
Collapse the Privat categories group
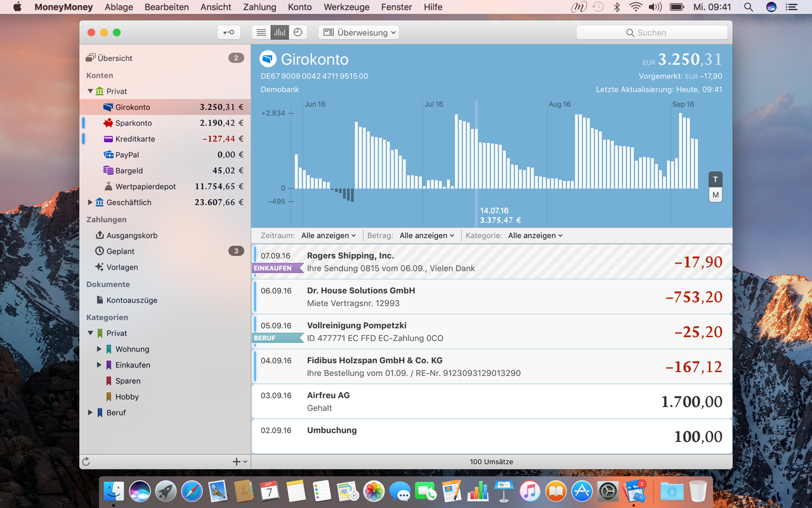[x=90, y=333]
